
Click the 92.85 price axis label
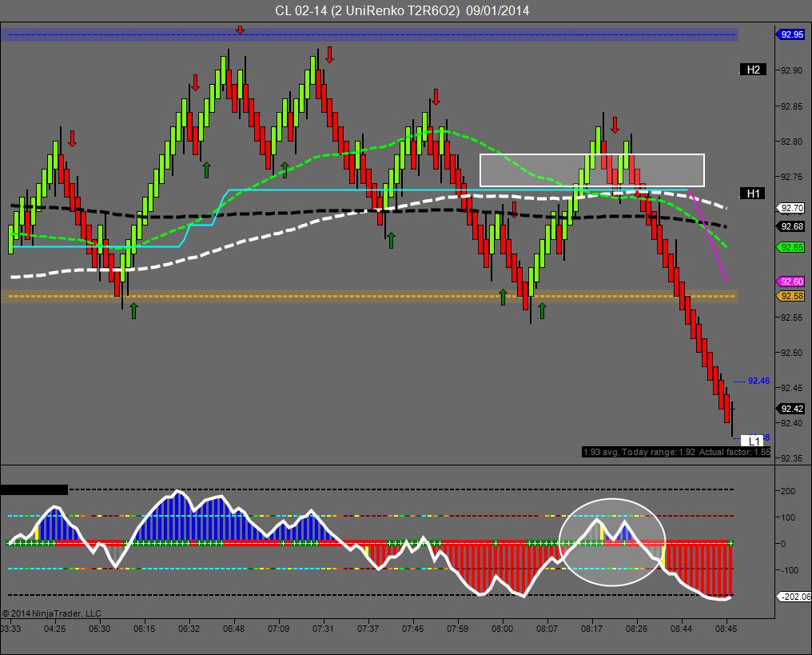coord(791,106)
